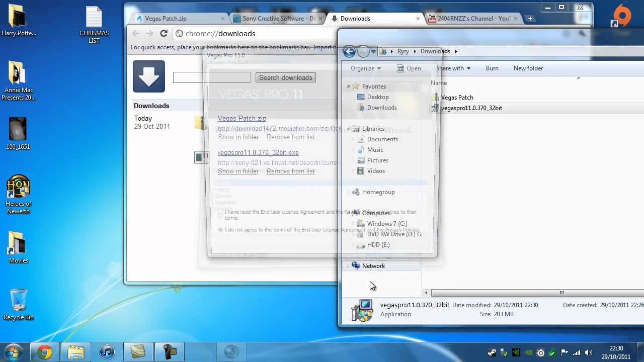Image resolution: width=644 pixels, height=362 pixels.
Task: Open the Windows Start menu
Action: point(14,351)
